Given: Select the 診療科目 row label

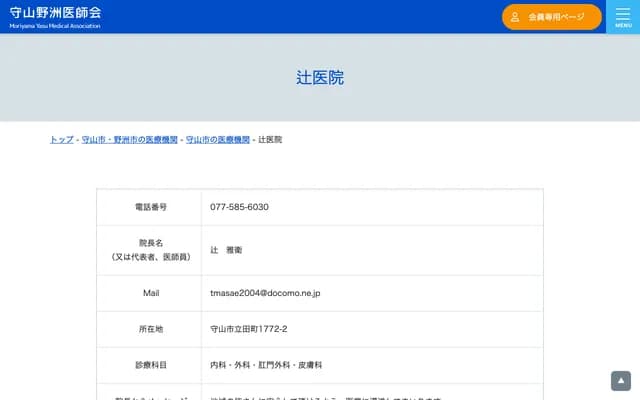Looking at the screenshot, I should tap(150, 366).
